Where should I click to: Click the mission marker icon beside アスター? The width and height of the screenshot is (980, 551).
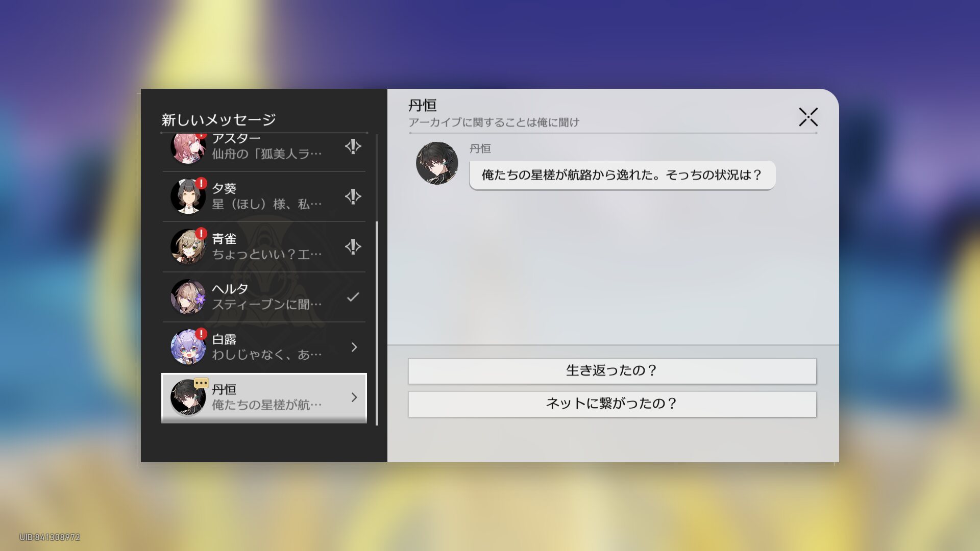353,147
